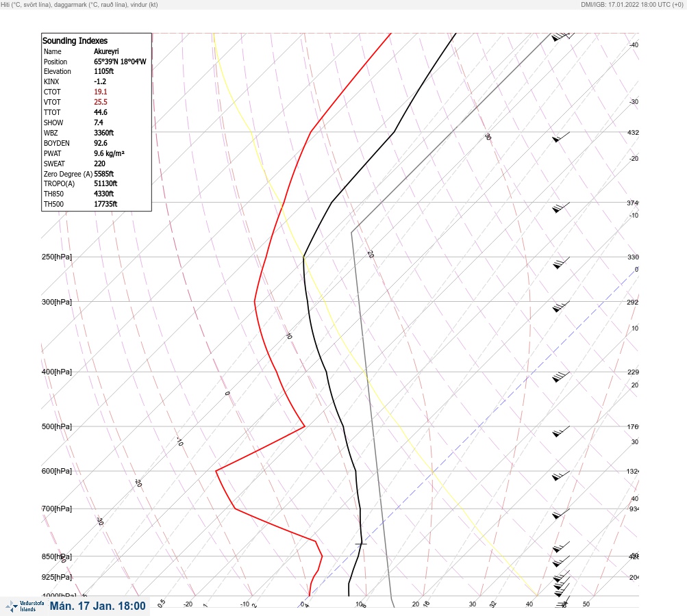Select the KINX value -1.2

click(x=100, y=81)
